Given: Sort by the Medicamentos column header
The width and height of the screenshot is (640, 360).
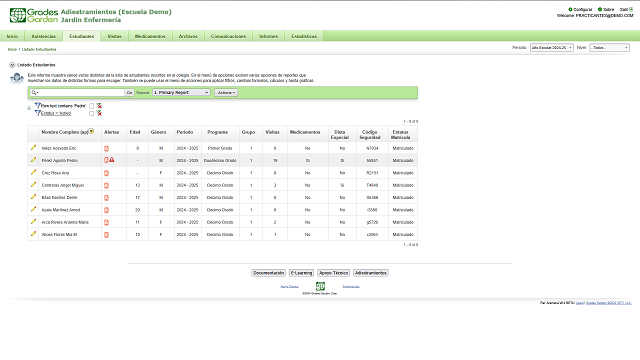Looking at the screenshot, I should tap(305, 132).
